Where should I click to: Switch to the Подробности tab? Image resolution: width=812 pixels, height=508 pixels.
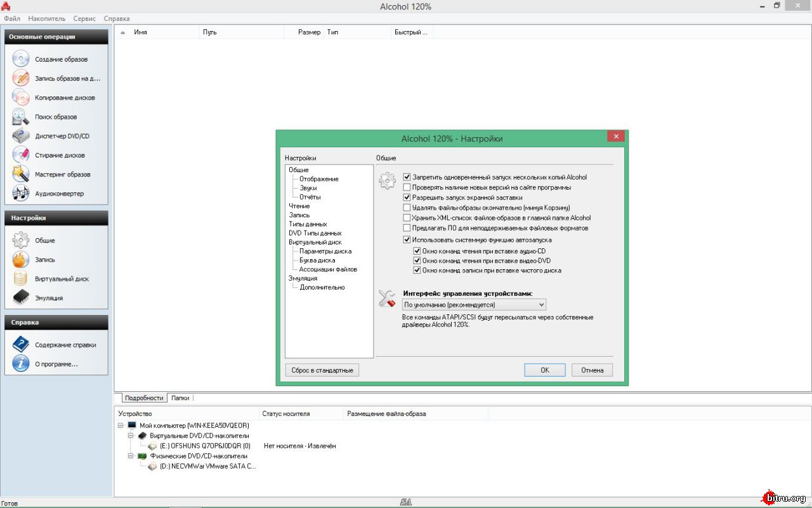pyautogui.click(x=144, y=398)
